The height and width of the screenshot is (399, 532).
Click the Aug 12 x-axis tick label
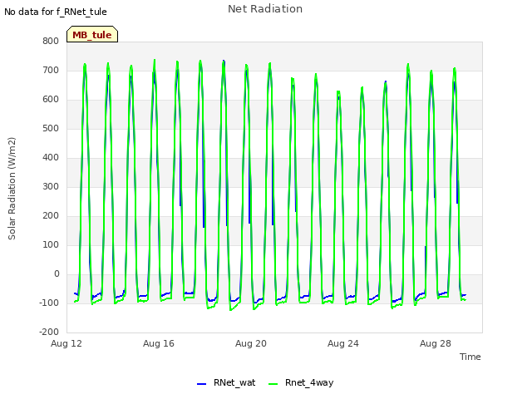[x=66, y=343]
